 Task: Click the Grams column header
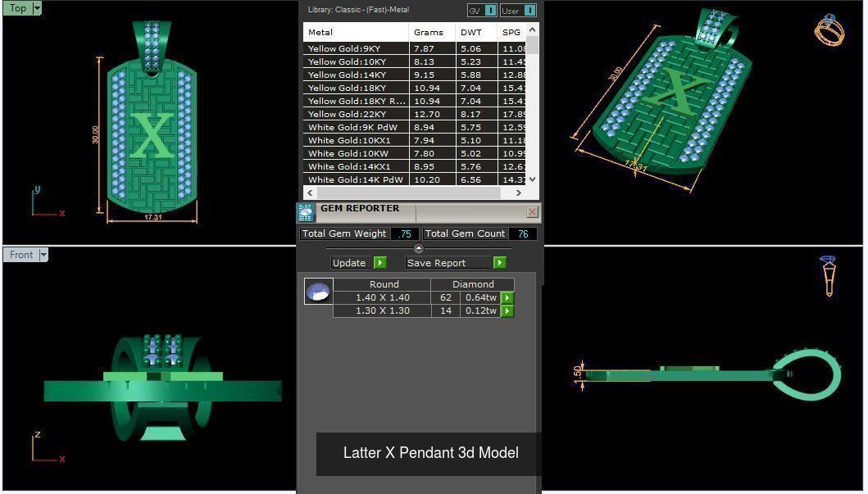pos(432,32)
